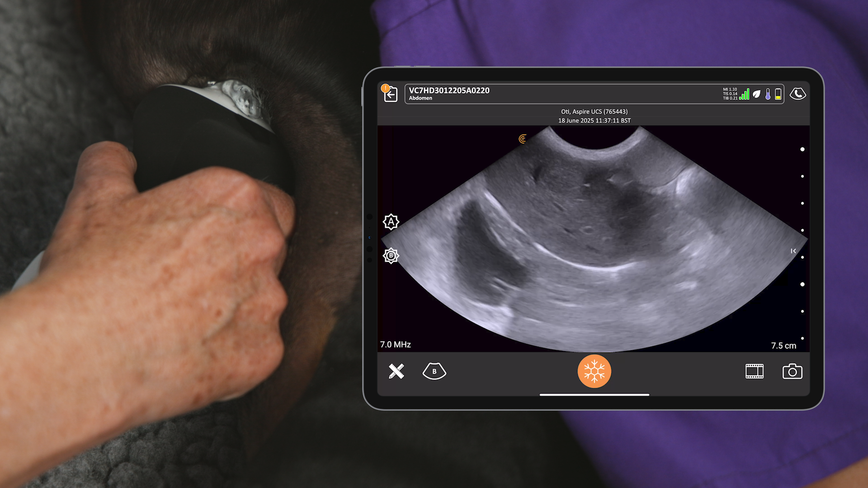Toggle the auto gain A setting
Viewport: 868px width, 488px height.
click(391, 222)
